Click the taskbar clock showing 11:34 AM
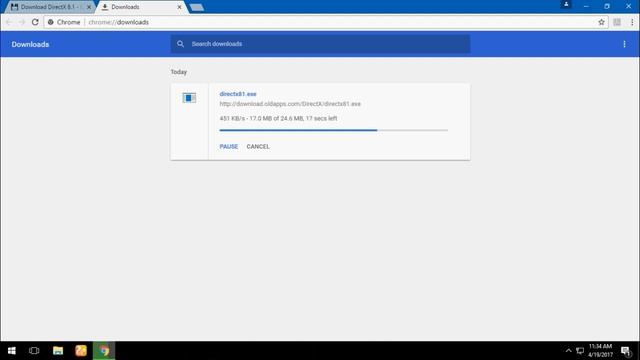The width and height of the screenshot is (640, 360). [x=600, y=351]
